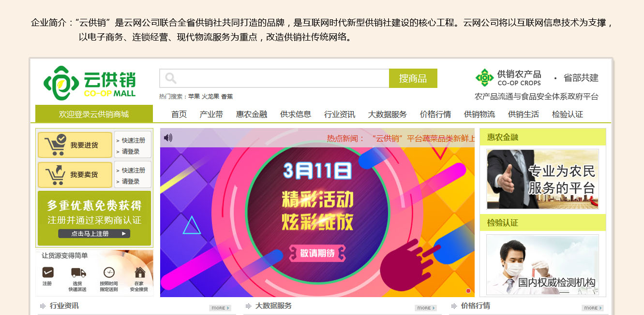The image size is (644, 315).
Task: Expand 大数据服务 section via MORE
Action: 426,308
